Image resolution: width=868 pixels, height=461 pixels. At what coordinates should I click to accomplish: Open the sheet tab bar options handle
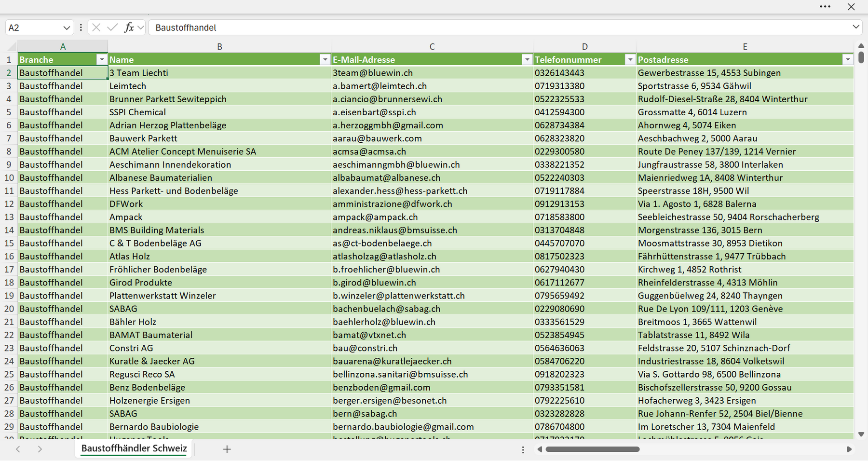tap(523, 449)
